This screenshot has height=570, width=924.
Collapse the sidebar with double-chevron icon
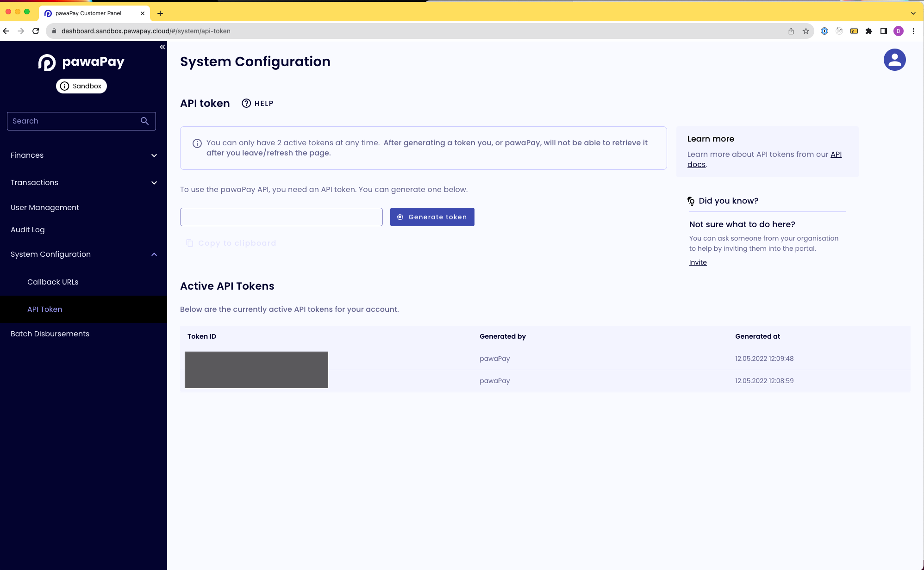point(162,47)
